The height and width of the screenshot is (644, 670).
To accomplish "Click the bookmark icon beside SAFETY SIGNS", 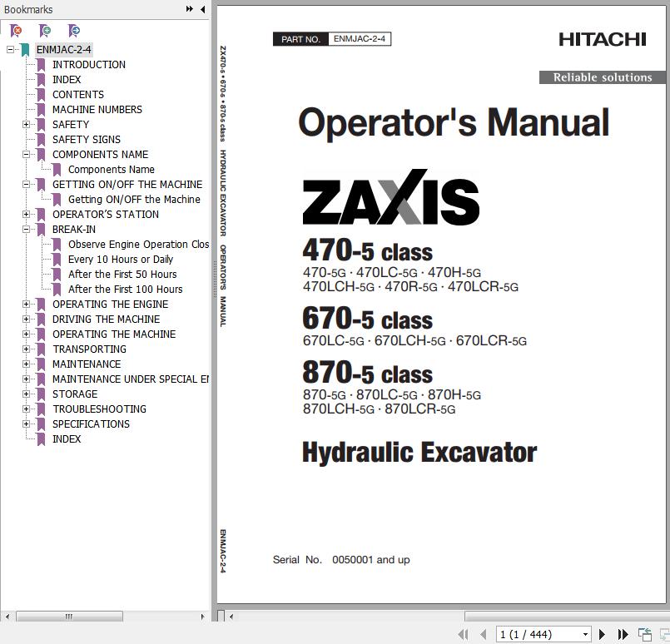I will (x=41, y=140).
